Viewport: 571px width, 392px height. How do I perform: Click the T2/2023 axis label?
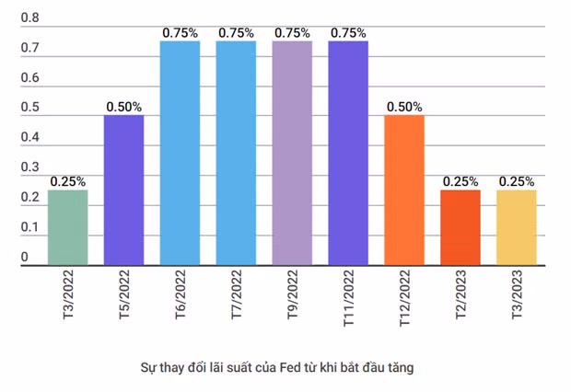[x=460, y=294]
